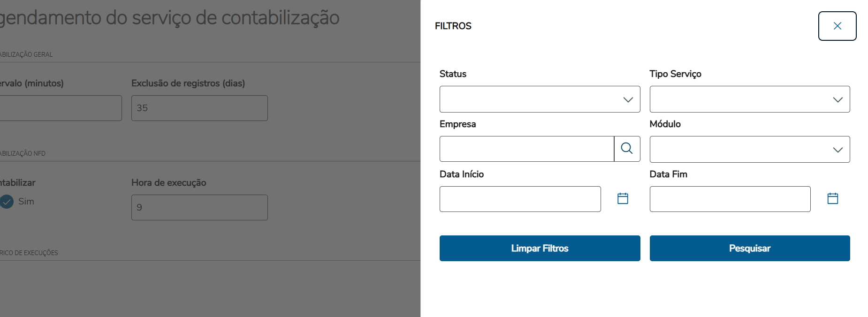Image resolution: width=868 pixels, height=317 pixels.
Task: Click the Limpar Filtros button
Action: point(540,248)
